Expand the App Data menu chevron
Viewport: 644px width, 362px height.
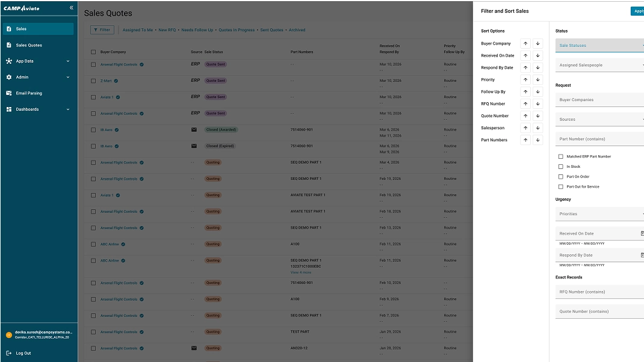(68, 61)
